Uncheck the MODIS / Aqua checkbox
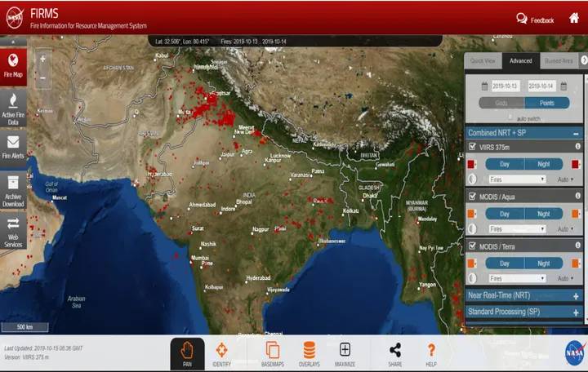This screenshot has width=588, height=372. click(x=473, y=197)
